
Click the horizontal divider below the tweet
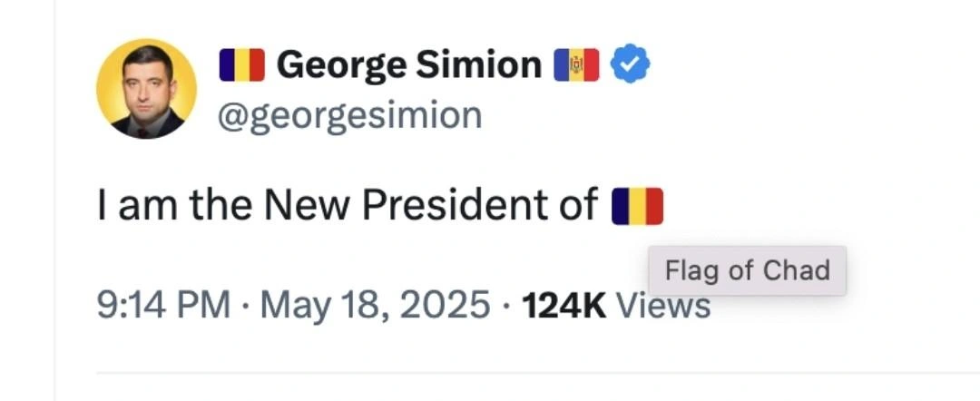click(x=535, y=373)
